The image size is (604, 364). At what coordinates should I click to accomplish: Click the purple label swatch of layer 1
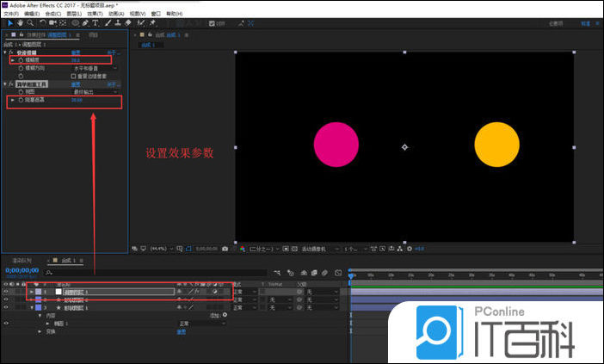tap(39, 292)
